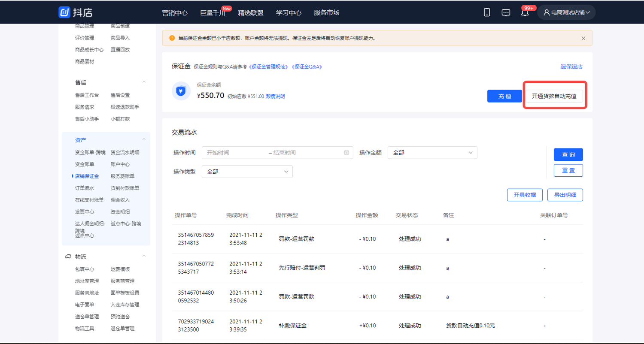Open the 操作金额 dropdown showing 全部
The width and height of the screenshot is (644, 344).
[432, 152]
